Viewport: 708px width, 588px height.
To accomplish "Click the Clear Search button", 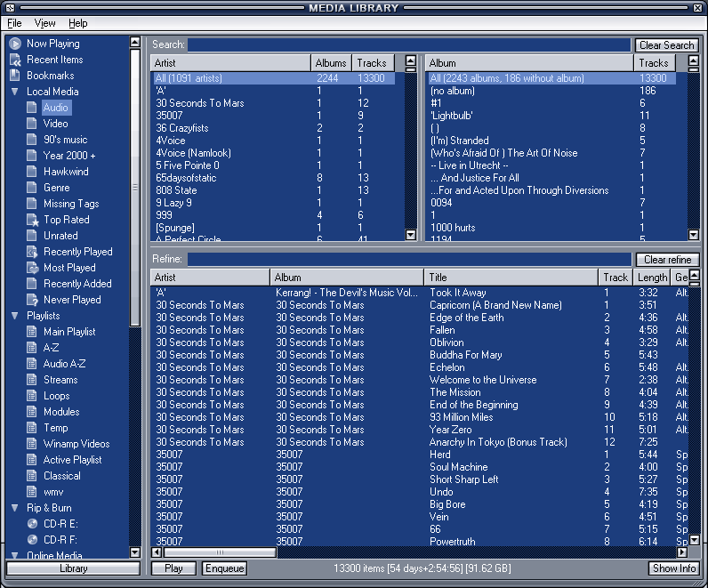I will click(x=666, y=45).
